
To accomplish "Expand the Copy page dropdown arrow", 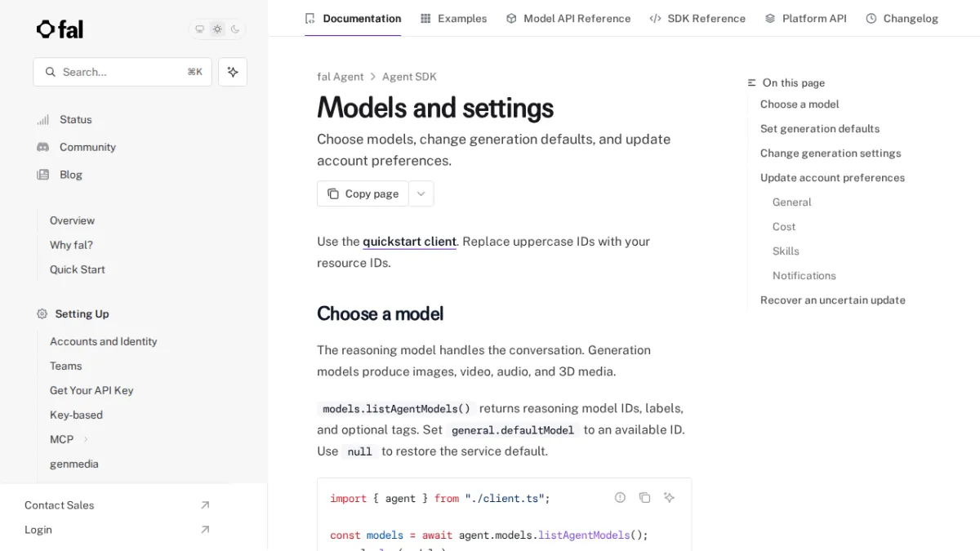I will point(421,193).
